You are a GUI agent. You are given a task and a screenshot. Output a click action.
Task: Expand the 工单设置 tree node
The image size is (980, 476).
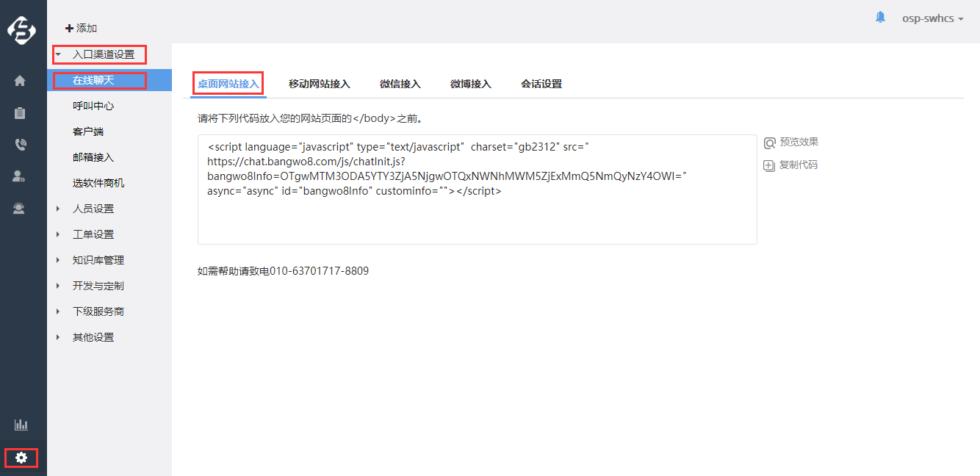(x=93, y=234)
